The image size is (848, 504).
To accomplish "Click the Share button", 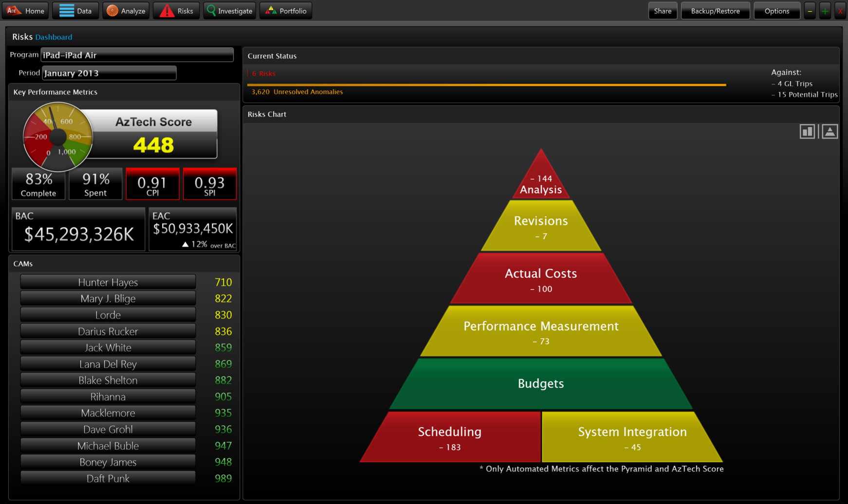I will 662,11.
